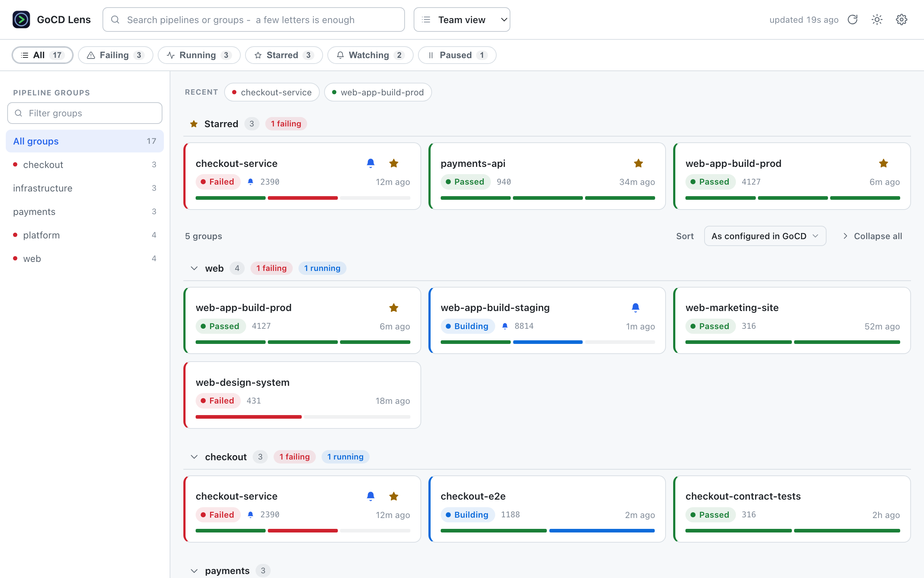Toggle watch bell on the checkout-group checkout-service card
The width and height of the screenshot is (924, 578).
[x=370, y=496]
